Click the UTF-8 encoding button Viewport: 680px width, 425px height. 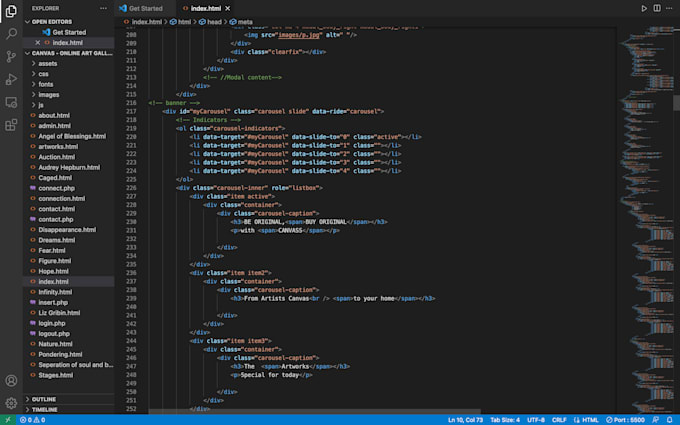coord(535,420)
